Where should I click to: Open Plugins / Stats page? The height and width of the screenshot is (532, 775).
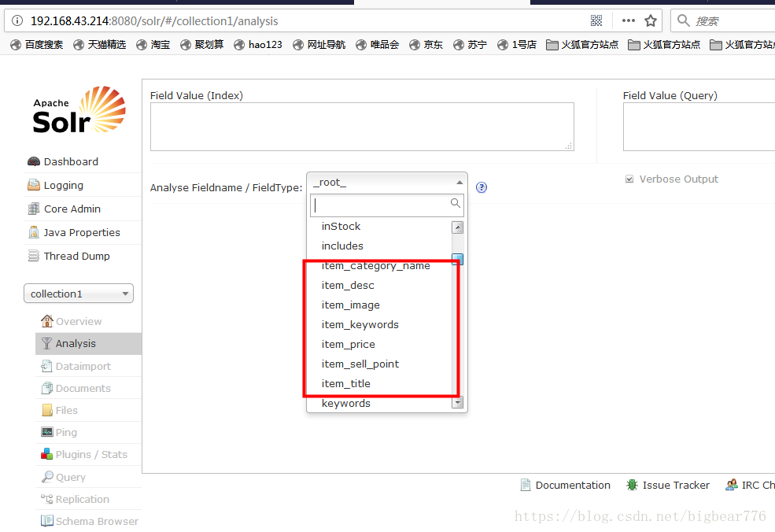tap(91, 454)
